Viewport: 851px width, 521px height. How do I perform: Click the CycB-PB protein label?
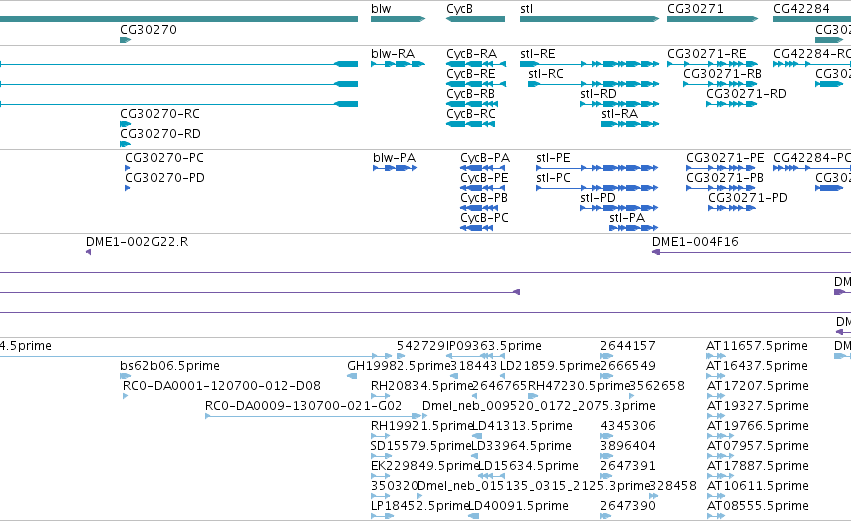click(484, 199)
